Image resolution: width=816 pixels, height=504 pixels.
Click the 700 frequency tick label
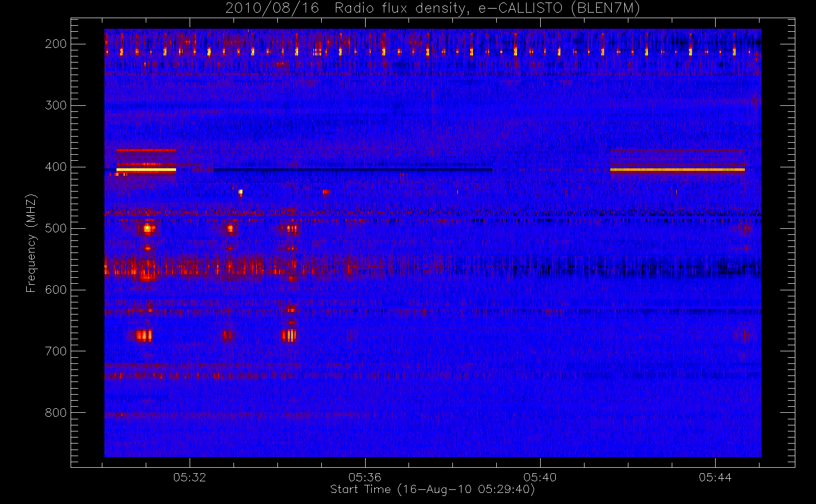pyautogui.click(x=56, y=351)
